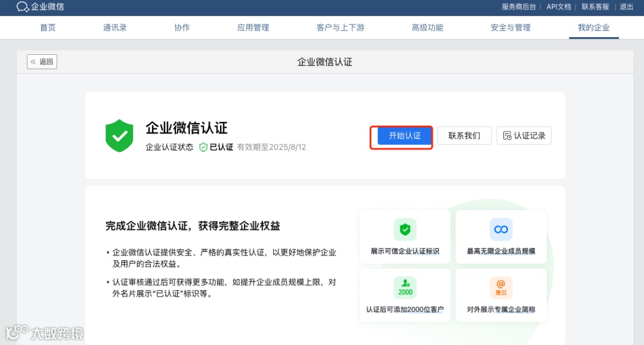Select the 我的企业 tab
Viewport: 644px width, 345px height.
tap(594, 27)
